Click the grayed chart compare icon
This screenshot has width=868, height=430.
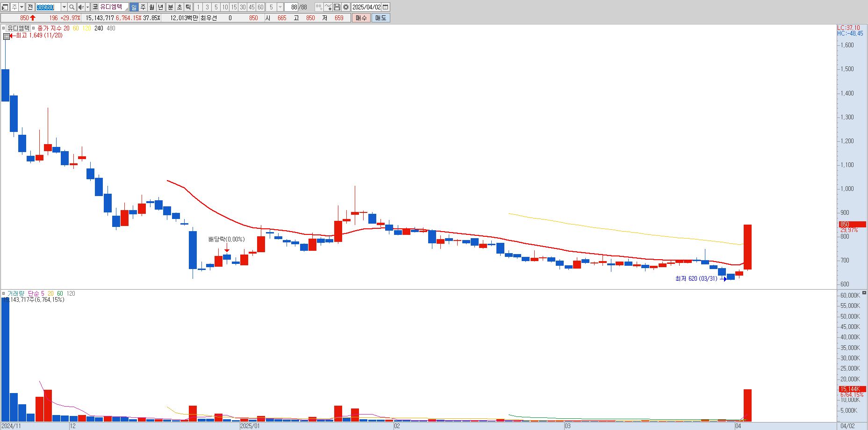[319, 7]
